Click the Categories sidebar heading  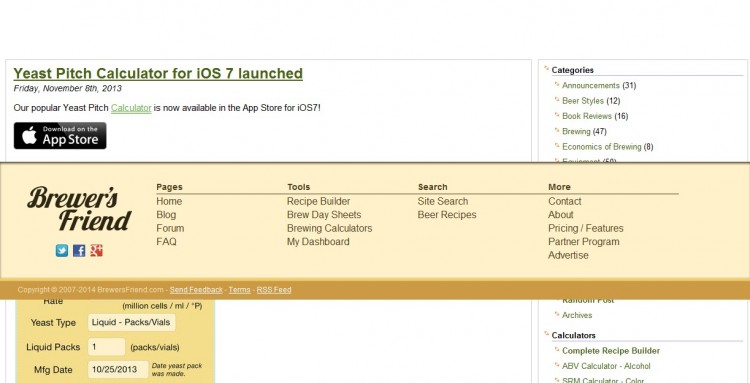tap(573, 70)
